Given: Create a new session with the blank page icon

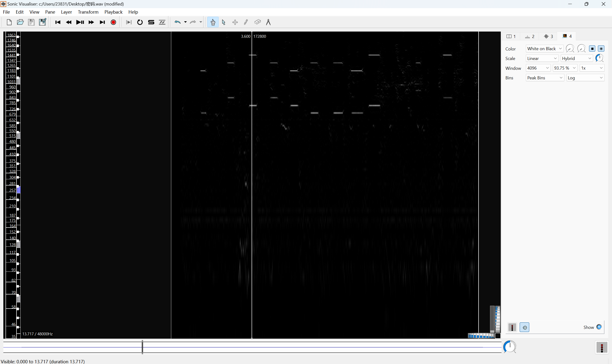Looking at the screenshot, I should tap(9, 22).
